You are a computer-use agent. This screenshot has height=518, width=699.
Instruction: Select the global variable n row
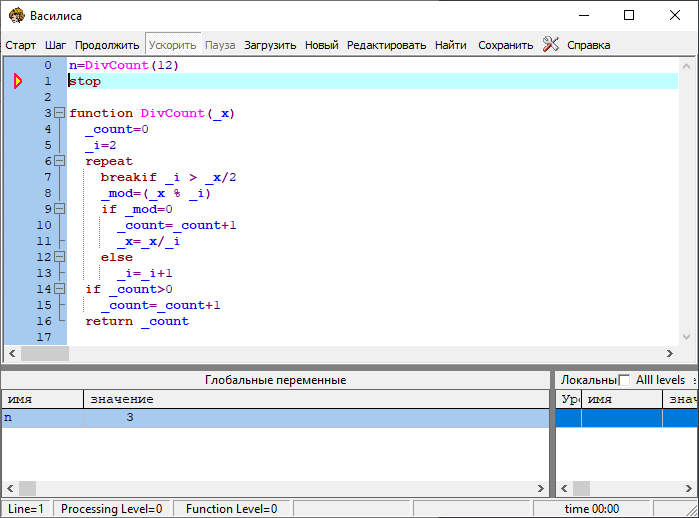pos(275,418)
